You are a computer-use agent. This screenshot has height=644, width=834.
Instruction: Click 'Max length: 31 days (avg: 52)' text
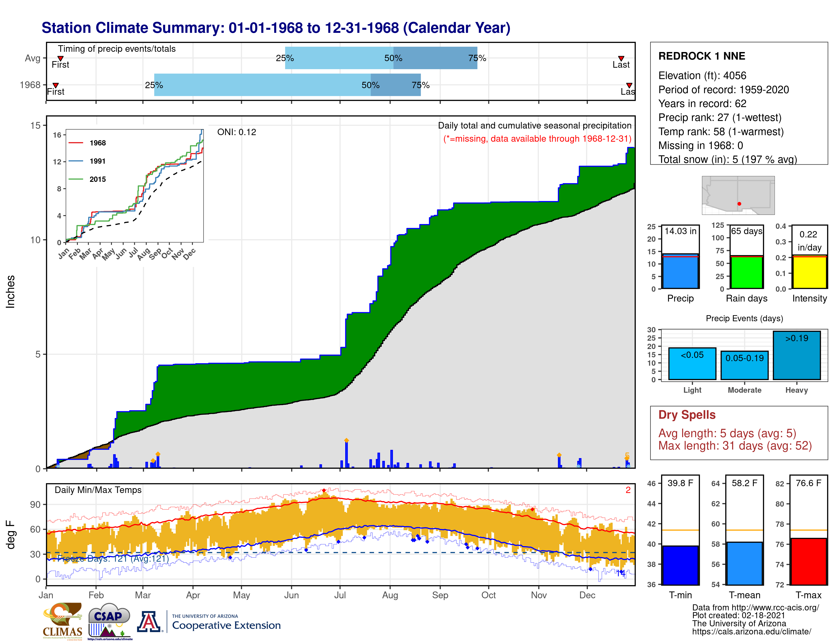coord(735,445)
